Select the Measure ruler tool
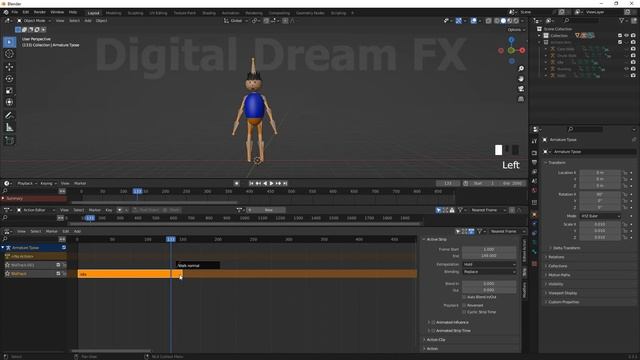This screenshot has height=360, width=640. pos(9,128)
